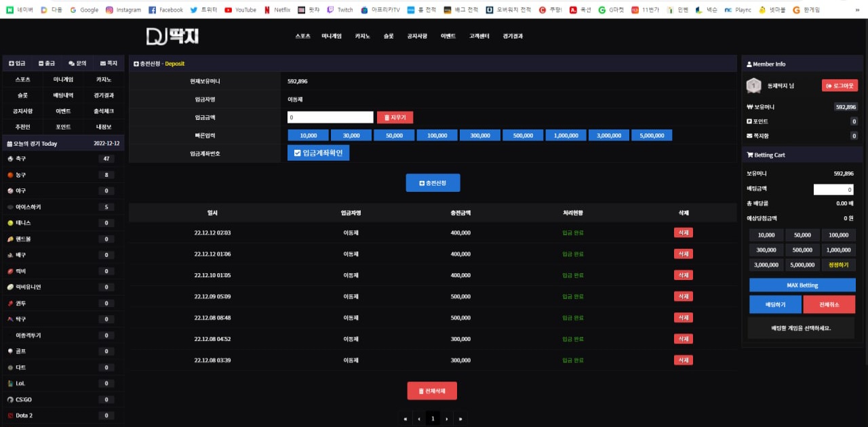Select Dota 2 in today's games
Viewport: 868px width, 427px height.
(x=63, y=415)
